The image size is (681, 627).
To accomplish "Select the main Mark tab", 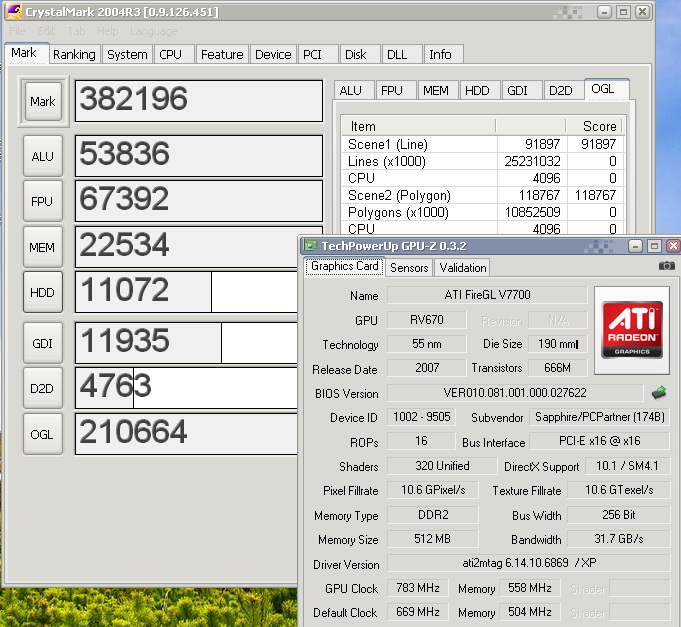I will coord(24,53).
